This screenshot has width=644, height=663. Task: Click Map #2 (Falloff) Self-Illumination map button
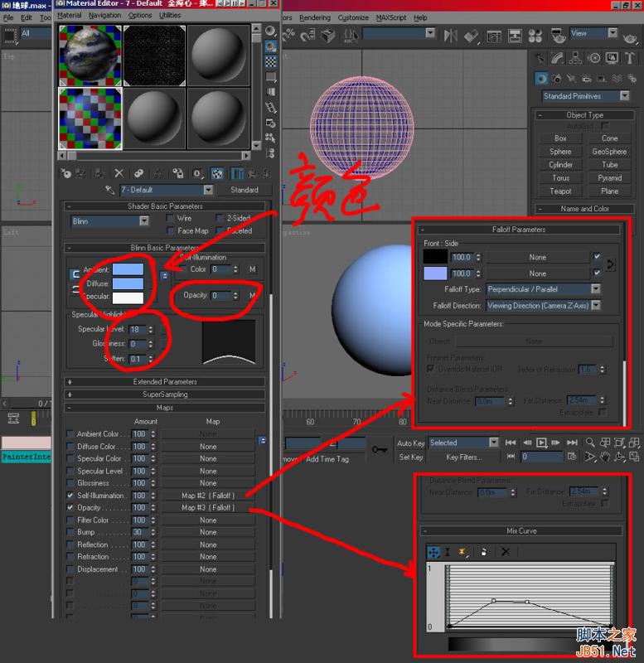(208, 495)
